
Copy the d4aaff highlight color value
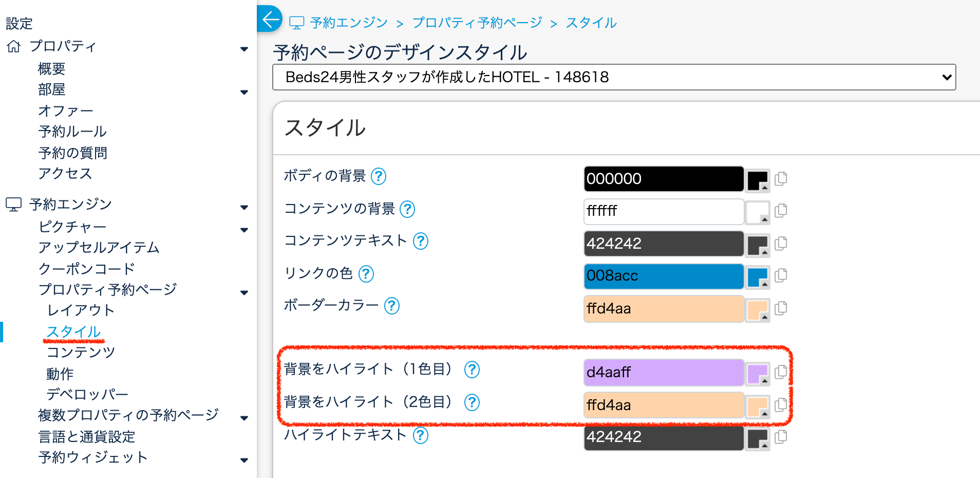point(781,372)
